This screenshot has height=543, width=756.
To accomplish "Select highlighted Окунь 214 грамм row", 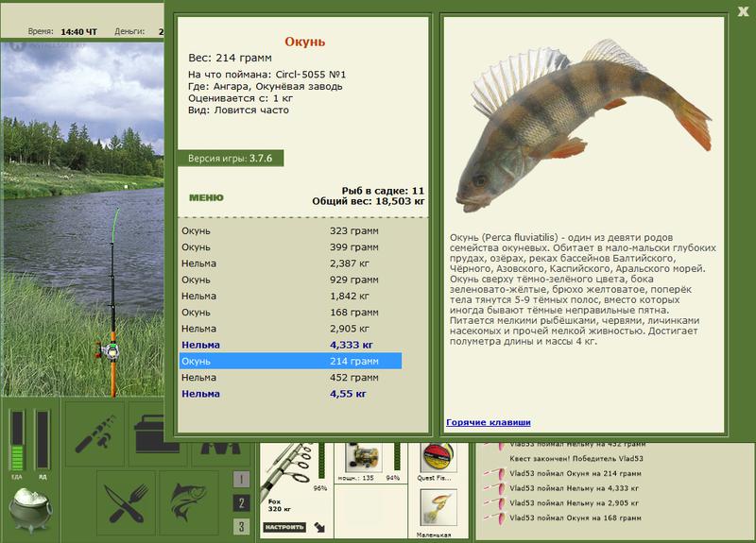I will 290,362.
